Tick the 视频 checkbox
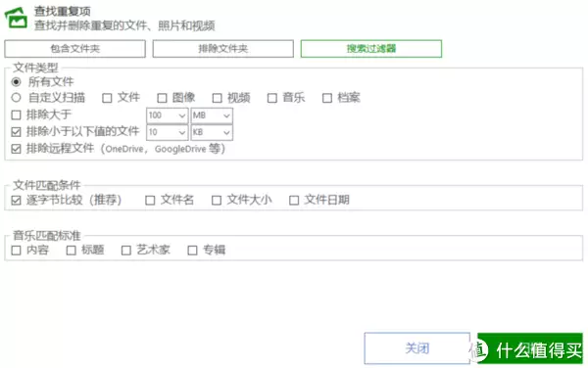The height and width of the screenshot is (368, 588). (x=218, y=98)
